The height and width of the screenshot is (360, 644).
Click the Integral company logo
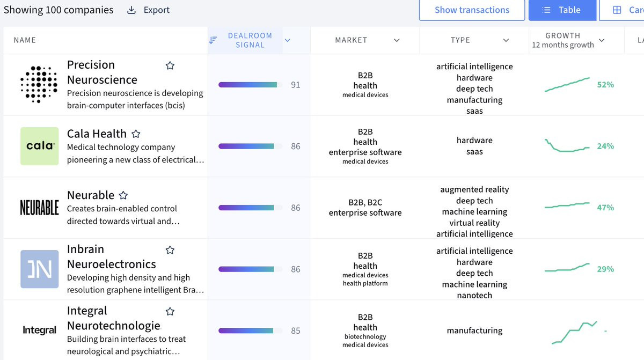click(39, 330)
